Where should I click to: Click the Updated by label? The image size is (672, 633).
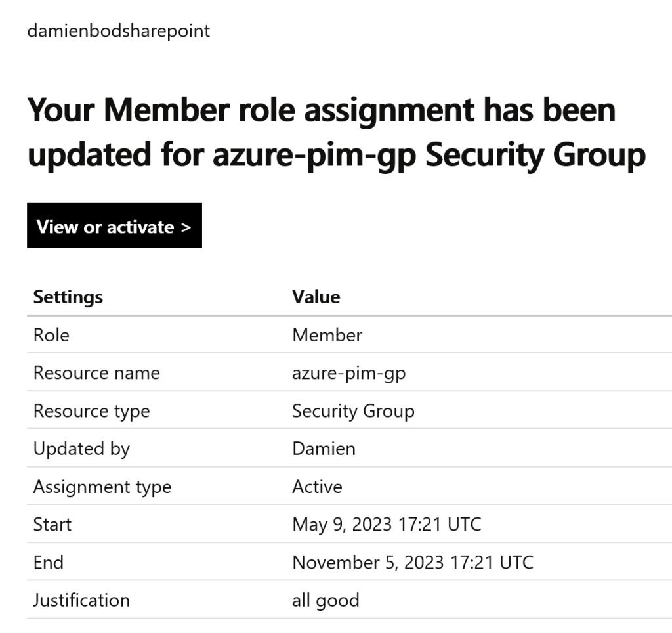pyautogui.click(x=81, y=448)
